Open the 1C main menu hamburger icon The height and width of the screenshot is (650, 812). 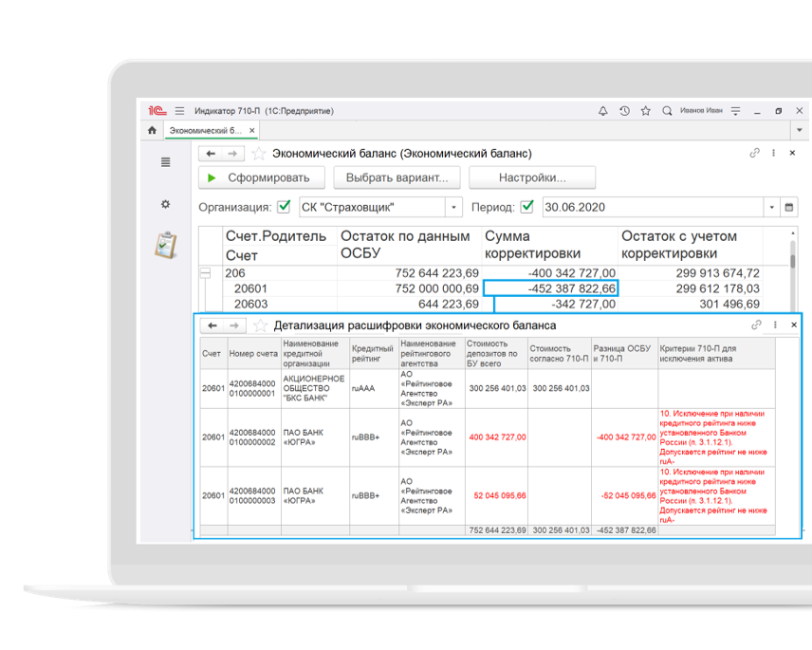[x=179, y=111]
